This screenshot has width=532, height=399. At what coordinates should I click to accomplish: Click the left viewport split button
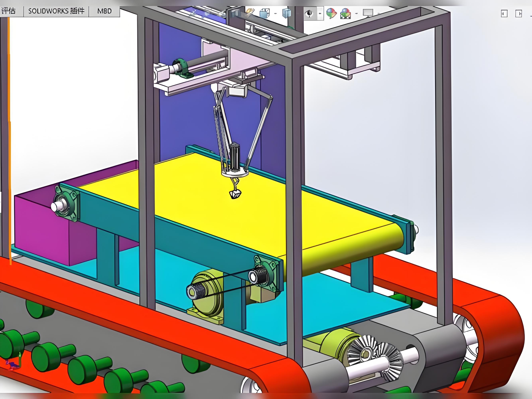point(504,14)
